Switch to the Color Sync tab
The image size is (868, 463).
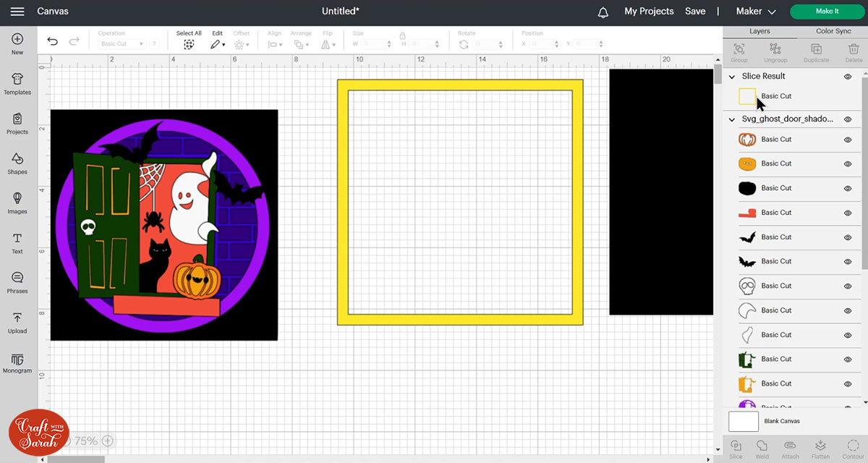coord(833,32)
